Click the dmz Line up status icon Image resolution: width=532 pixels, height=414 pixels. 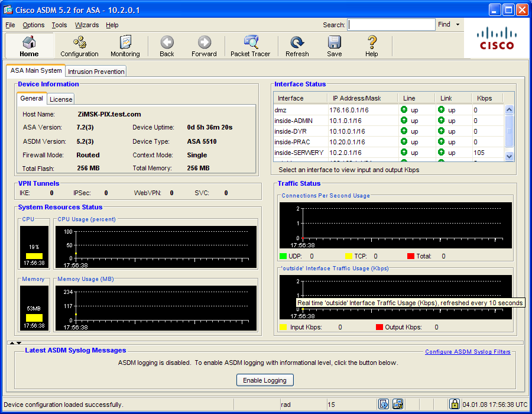coord(404,109)
